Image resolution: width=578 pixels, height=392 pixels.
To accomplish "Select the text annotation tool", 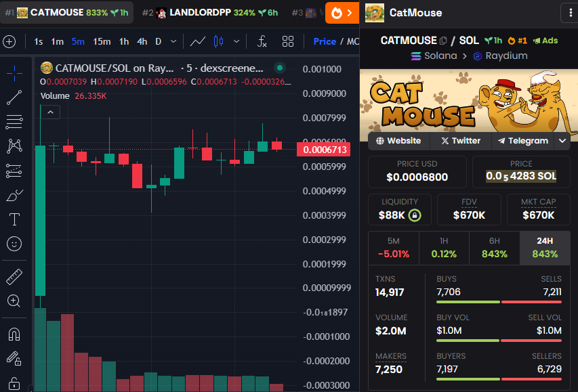I will [x=14, y=219].
